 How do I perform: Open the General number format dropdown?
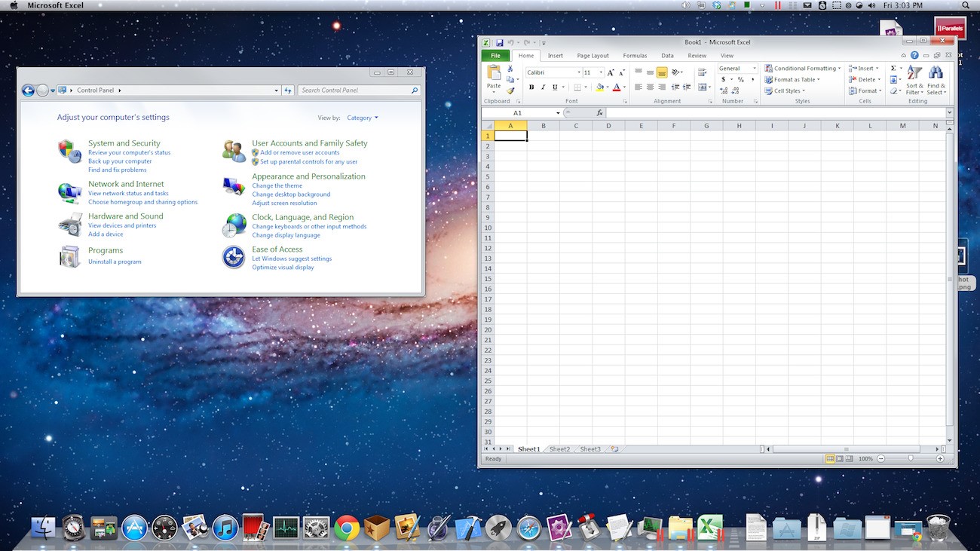pos(754,69)
